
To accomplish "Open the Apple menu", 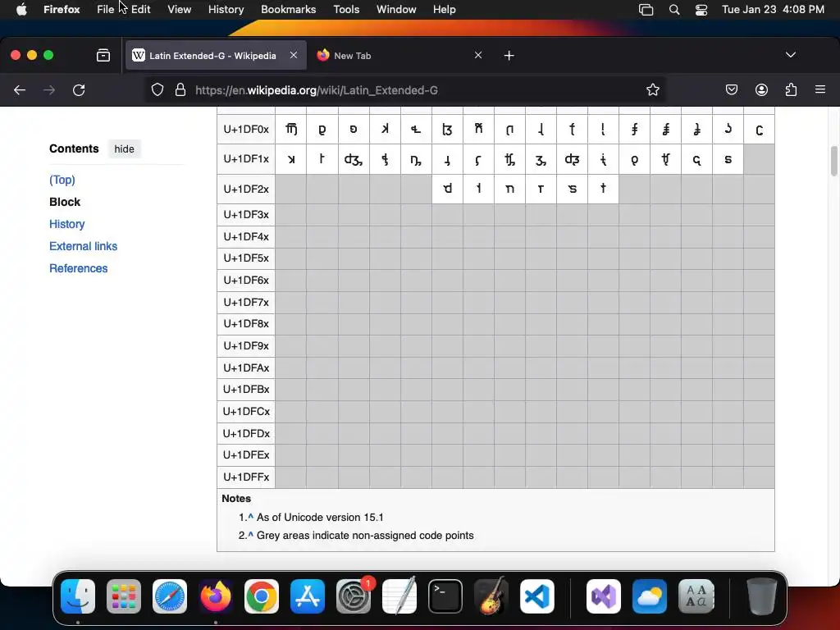I will click(x=21, y=10).
